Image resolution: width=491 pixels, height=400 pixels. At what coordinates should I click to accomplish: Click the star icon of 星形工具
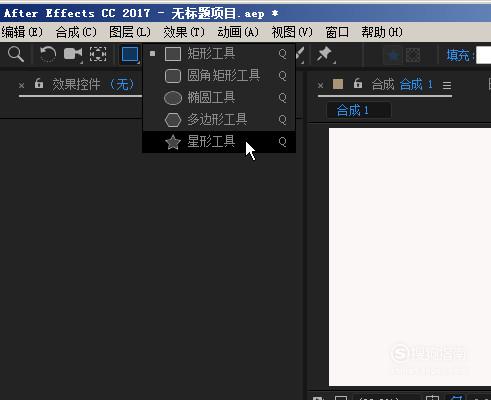173,142
